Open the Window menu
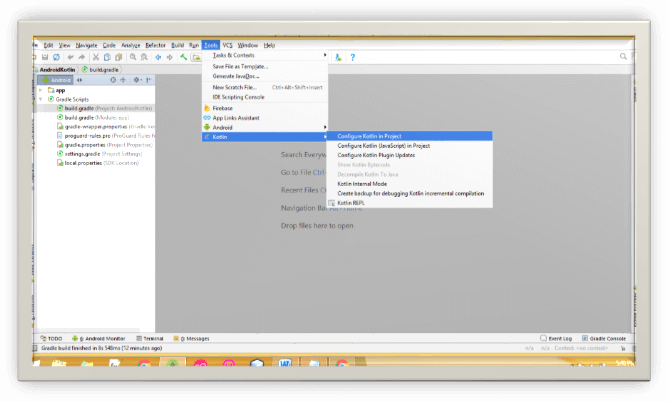This screenshot has width=668, height=402. pos(248,45)
